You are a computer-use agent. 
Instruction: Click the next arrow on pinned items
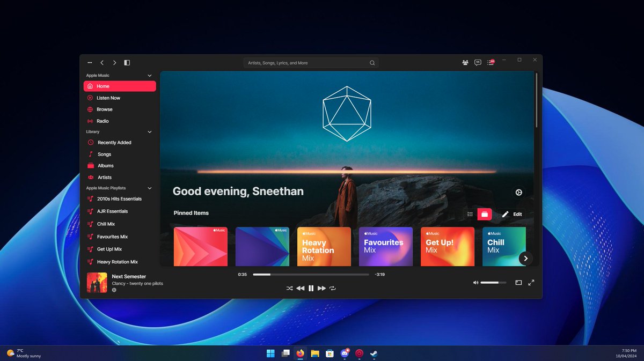pyautogui.click(x=526, y=259)
